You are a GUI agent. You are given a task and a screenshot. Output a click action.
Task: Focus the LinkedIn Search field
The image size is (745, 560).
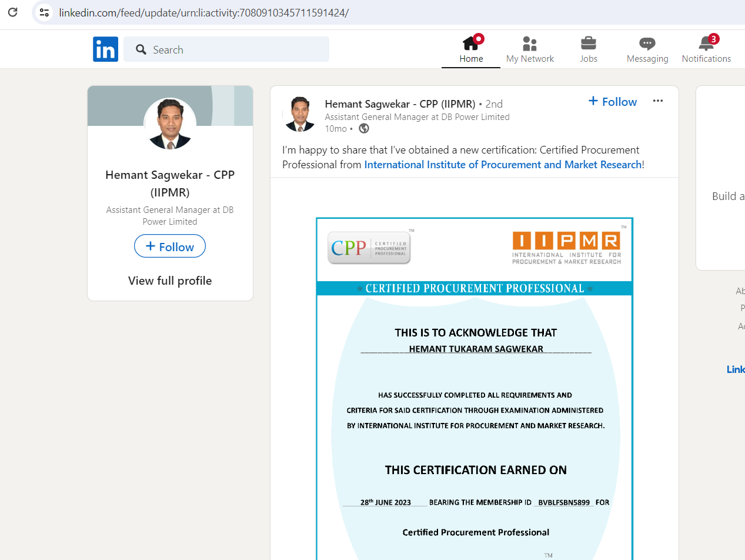[226, 49]
